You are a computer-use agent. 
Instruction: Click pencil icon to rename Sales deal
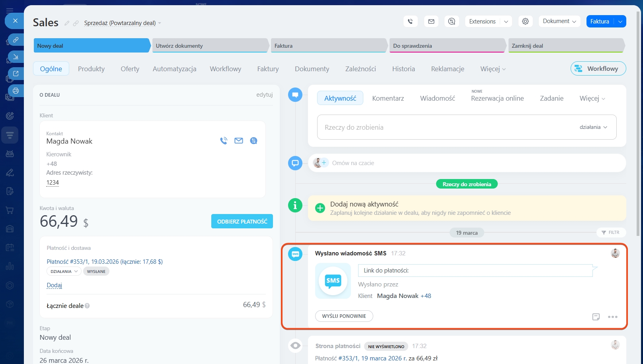coord(67,23)
